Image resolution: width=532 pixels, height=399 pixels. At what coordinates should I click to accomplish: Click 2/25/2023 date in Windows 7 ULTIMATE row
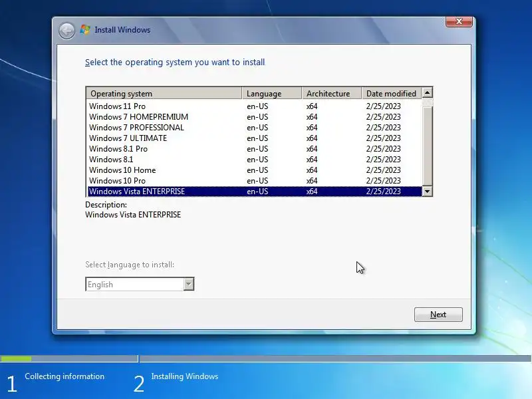[x=384, y=138]
